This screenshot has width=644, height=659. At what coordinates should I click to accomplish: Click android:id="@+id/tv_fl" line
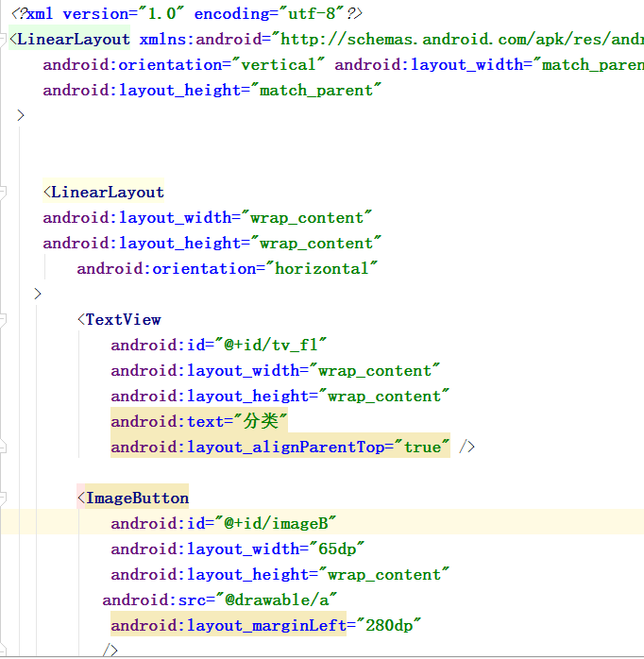point(218,346)
